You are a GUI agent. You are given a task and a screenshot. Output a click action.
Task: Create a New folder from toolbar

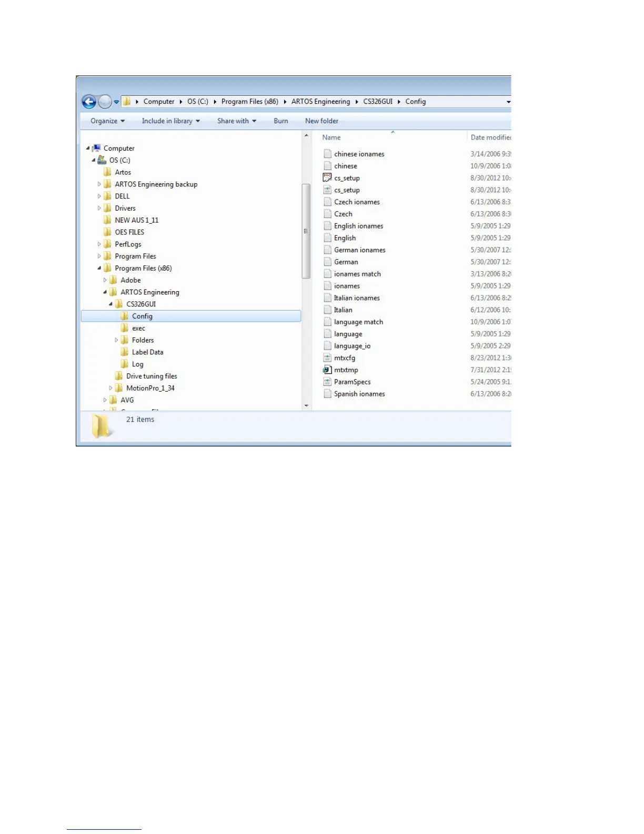pyautogui.click(x=321, y=121)
